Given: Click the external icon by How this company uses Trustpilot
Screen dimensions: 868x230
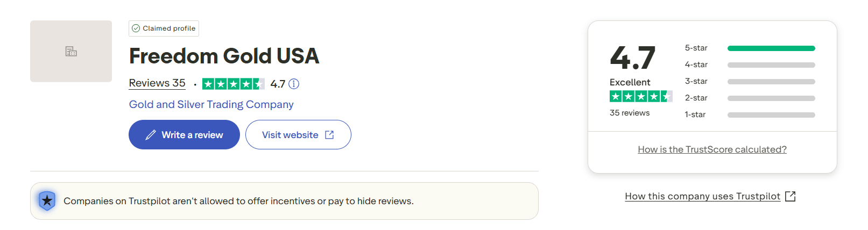Looking at the screenshot, I should (x=790, y=197).
